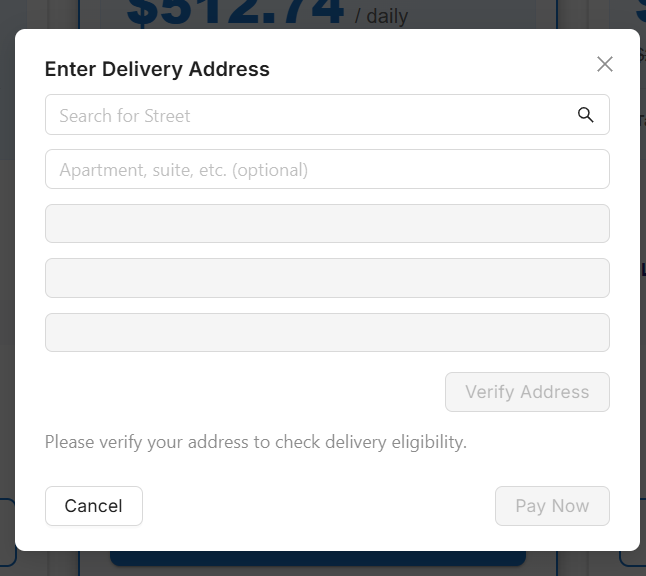The height and width of the screenshot is (576, 646).
Task: Click the Pay Now button
Action: pos(552,506)
